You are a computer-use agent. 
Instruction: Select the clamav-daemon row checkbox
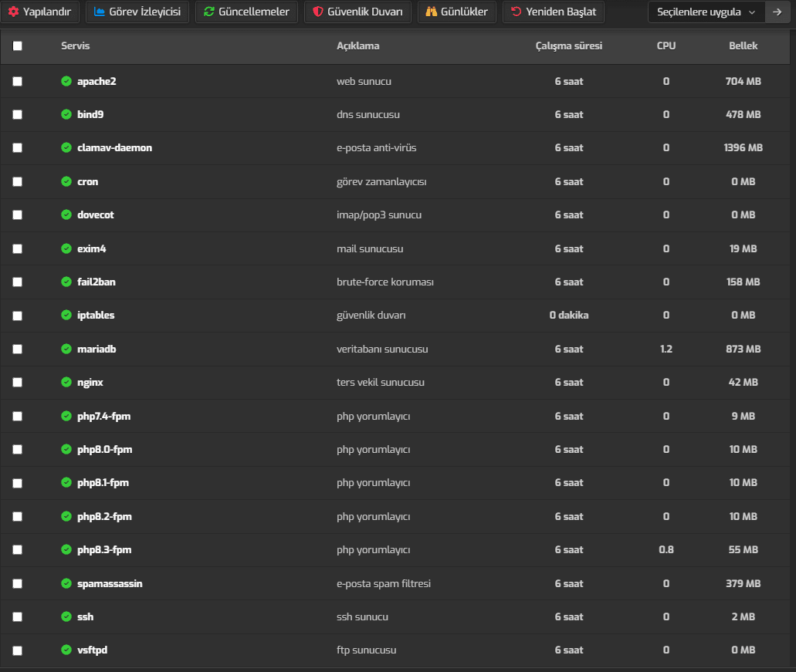point(18,148)
